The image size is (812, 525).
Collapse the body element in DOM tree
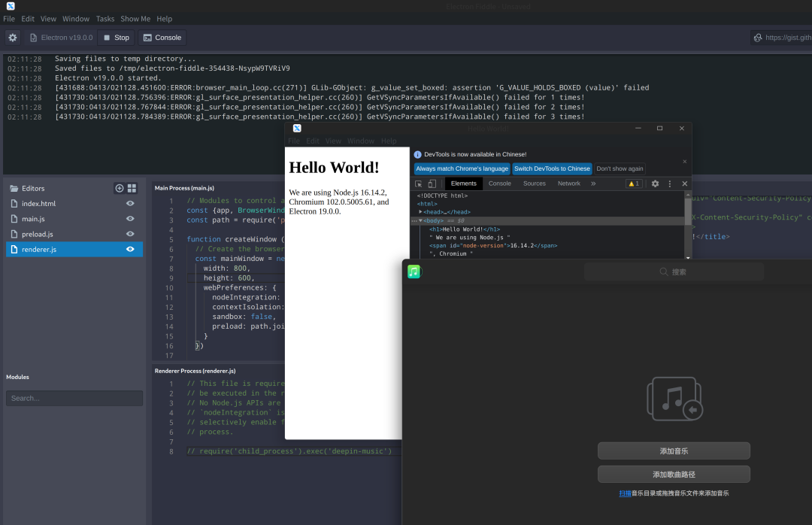(420, 221)
